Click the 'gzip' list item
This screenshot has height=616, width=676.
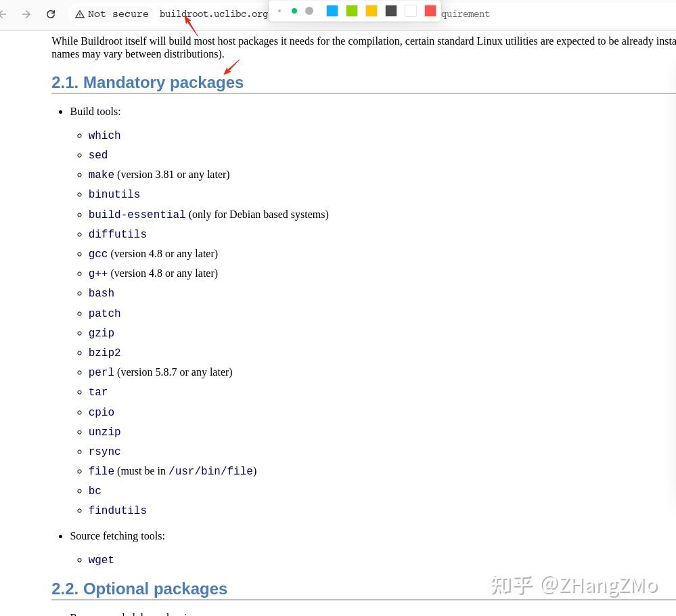pyautogui.click(x=102, y=333)
